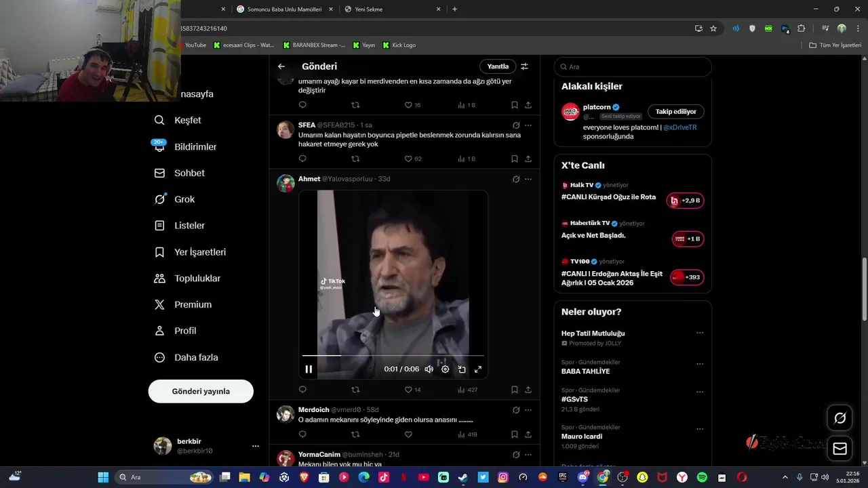Repost Ahmet's video post
Screen dimensions: 868x488
(x=355, y=390)
